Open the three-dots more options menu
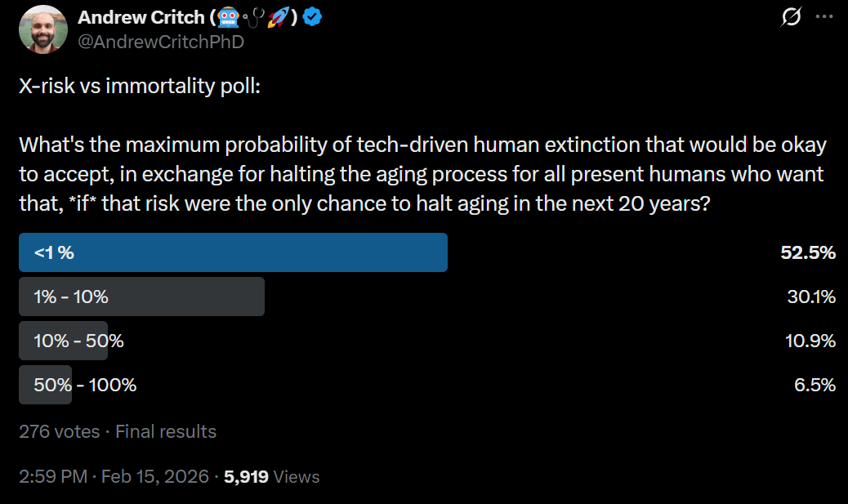 824,17
